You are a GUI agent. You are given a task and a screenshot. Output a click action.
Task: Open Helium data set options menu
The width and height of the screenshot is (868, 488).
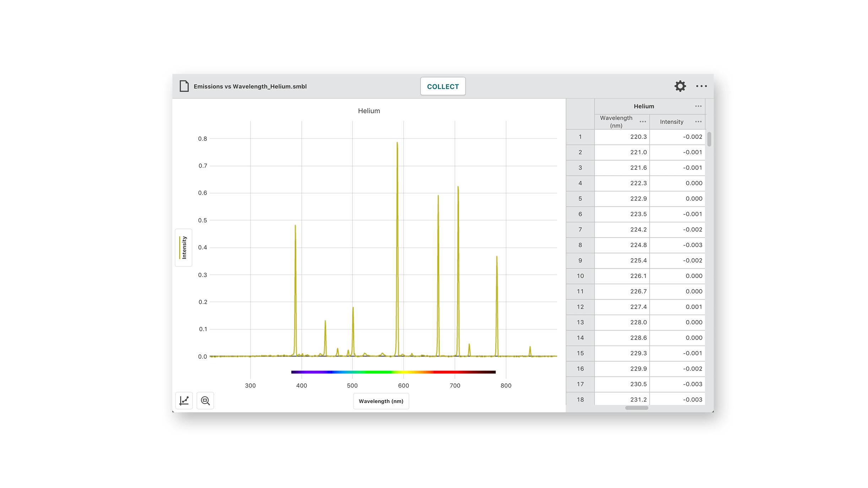click(x=698, y=106)
